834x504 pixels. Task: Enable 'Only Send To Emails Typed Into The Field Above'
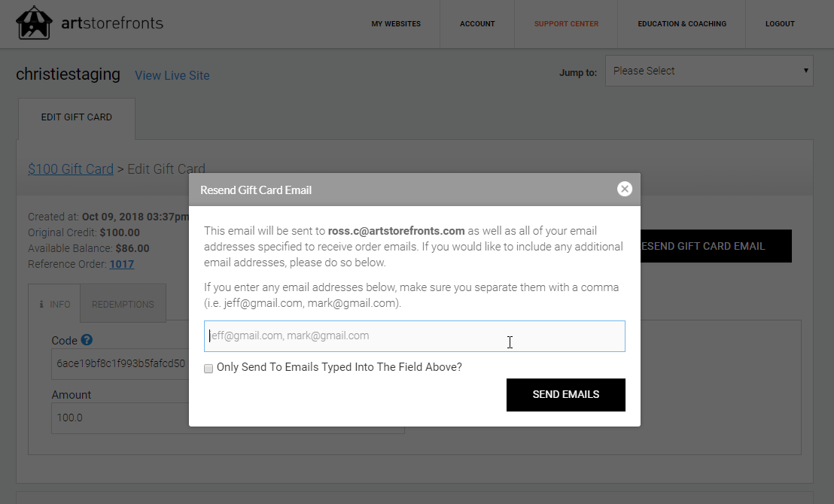[x=208, y=368]
